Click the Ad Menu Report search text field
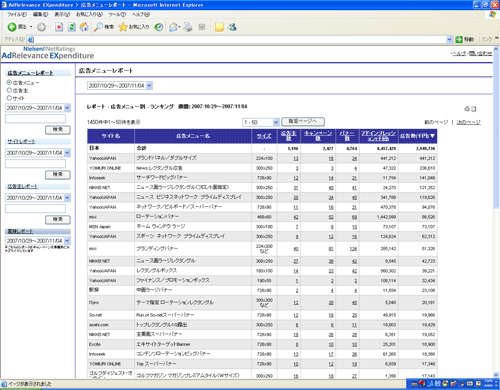 [x=35, y=119]
